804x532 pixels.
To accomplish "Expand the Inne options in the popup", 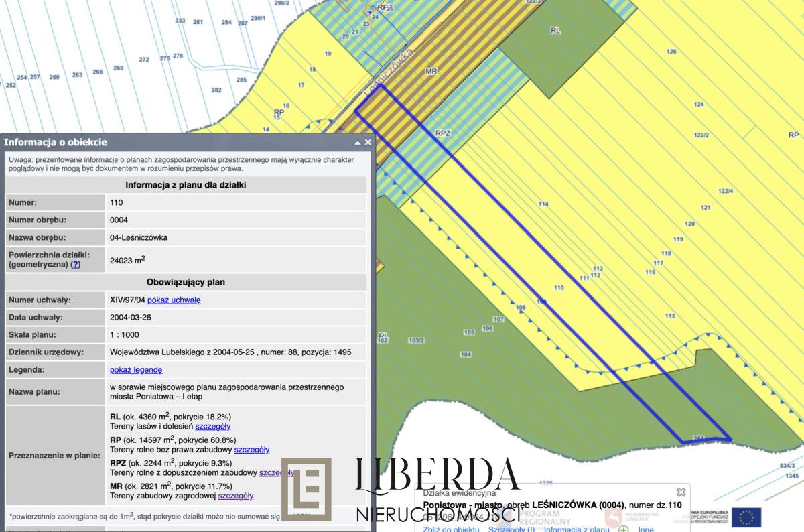I will coord(646,529).
